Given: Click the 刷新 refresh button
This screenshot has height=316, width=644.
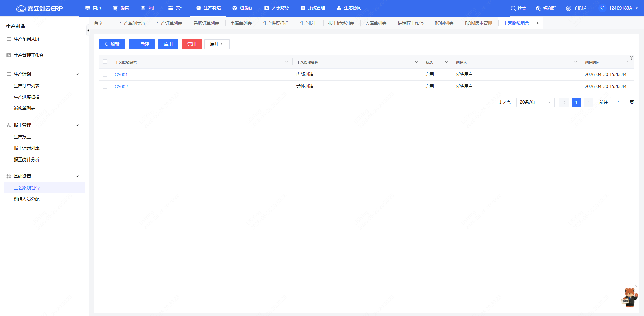Looking at the screenshot, I should pyautogui.click(x=112, y=44).
